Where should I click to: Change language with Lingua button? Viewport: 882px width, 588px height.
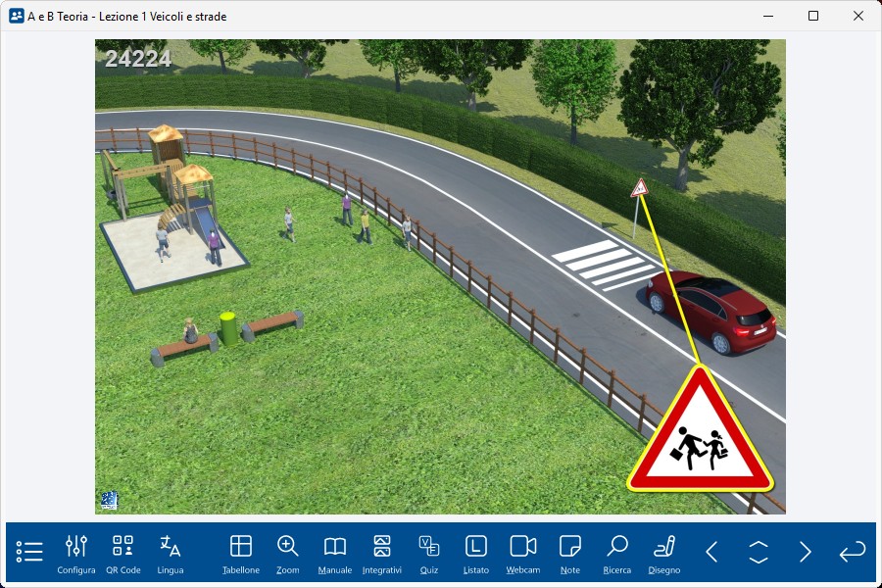pos(170,553)
